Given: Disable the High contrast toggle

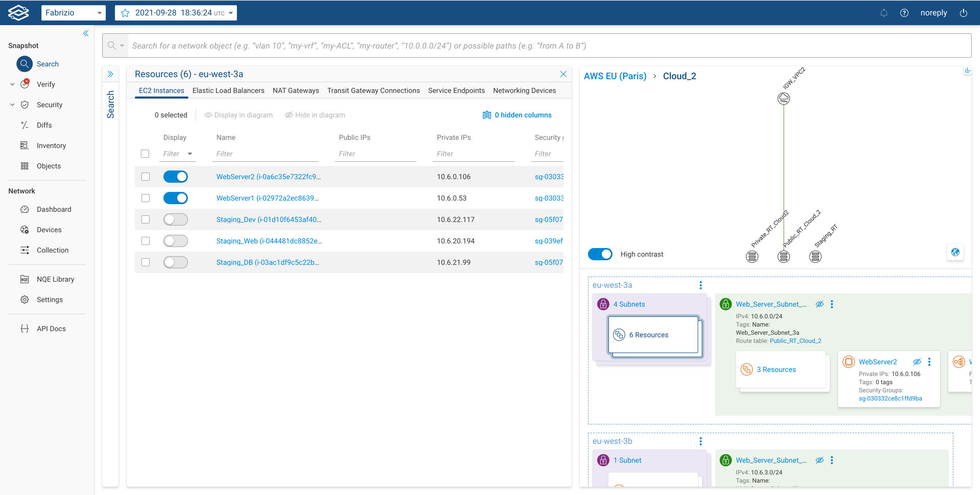Looking at the screenshot, I should (600, 254).
